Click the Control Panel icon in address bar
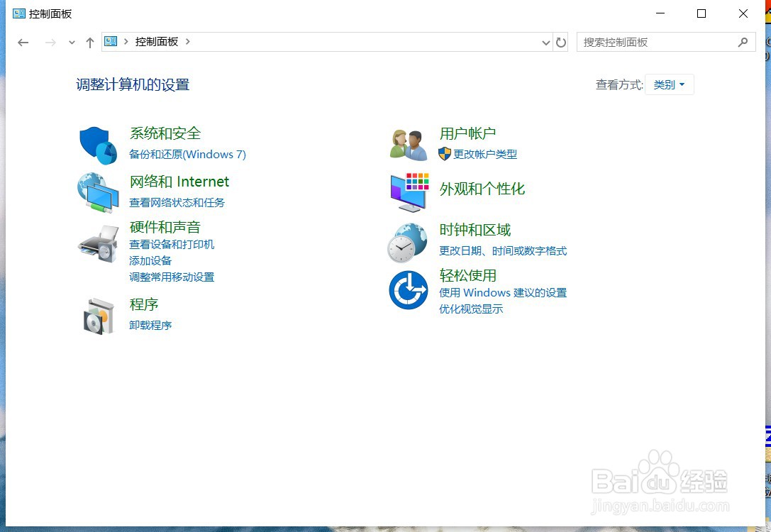 pyautogui.click(x=111, y=41)
